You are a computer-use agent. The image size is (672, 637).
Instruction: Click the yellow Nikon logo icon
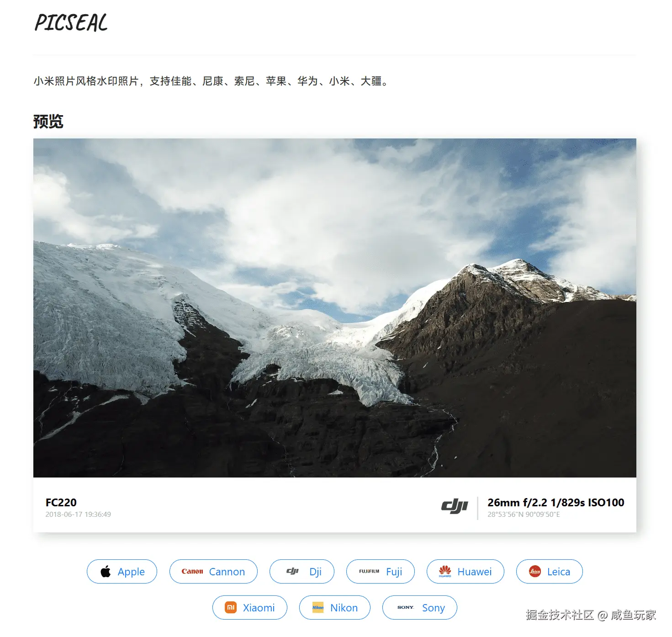[x=318, y=607]
